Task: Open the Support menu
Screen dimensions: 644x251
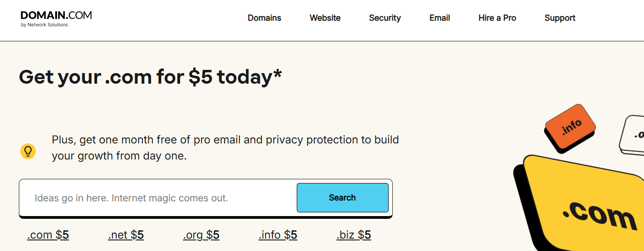Action: coord(560,18)
